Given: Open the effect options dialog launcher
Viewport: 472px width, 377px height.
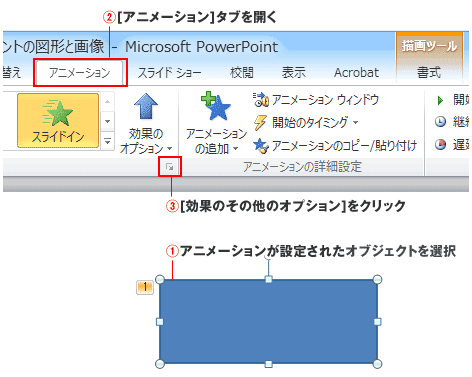Looking at the screenshot, I should (170, 166).
